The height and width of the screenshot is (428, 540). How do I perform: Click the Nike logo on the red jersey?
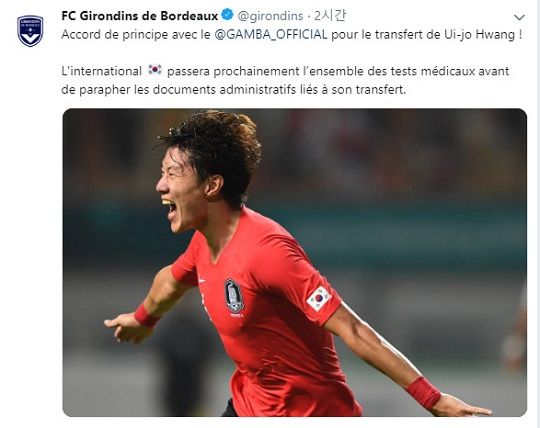(202, 281)
